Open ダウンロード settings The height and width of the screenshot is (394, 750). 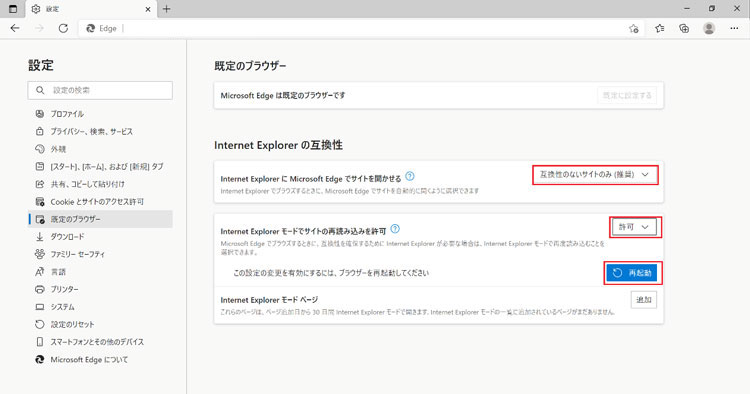tap(100, 237)
